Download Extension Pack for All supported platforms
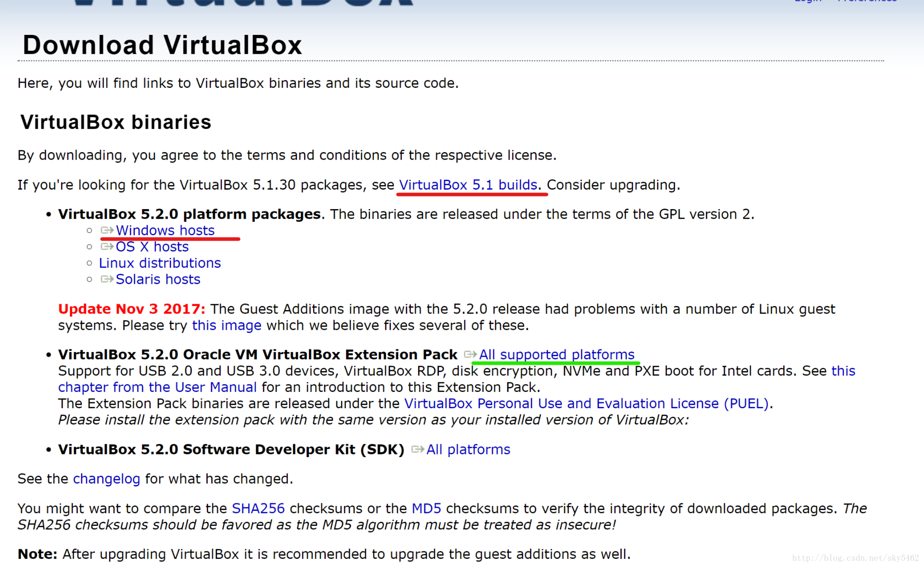 [x=557, y=354]
